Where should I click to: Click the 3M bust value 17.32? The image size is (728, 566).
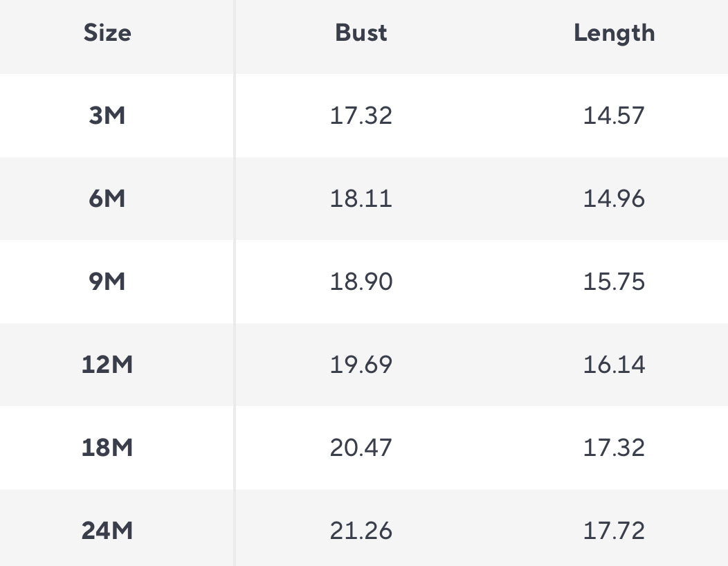click(x=361, y=116)
